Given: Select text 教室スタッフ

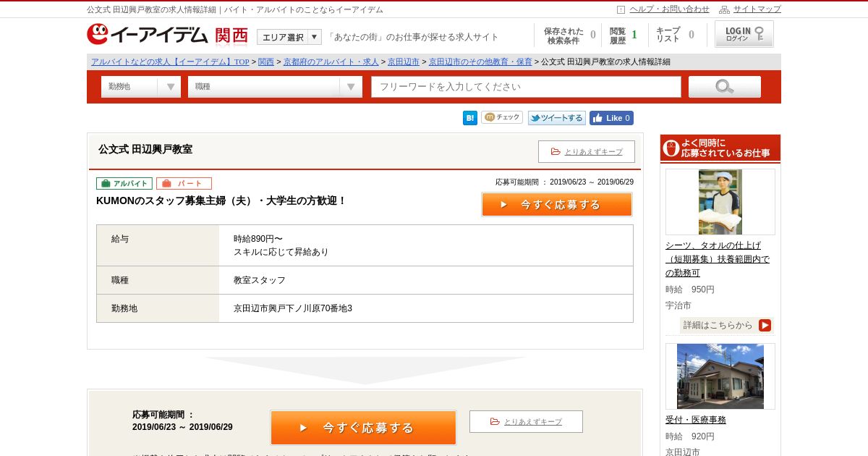Looking at the screenshot, I should [x=260, y=280].
